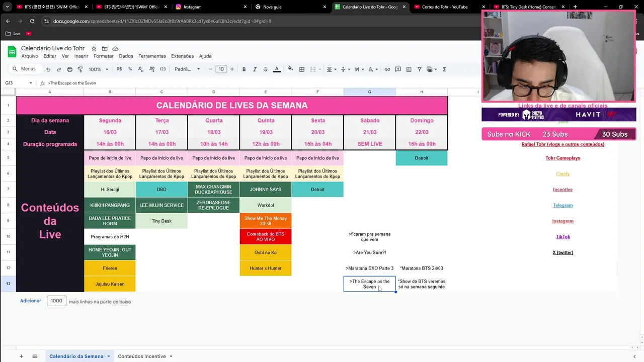Open the X (twitter) link
The width and height of the screenshot is (644, 362).
coord(563,252)
